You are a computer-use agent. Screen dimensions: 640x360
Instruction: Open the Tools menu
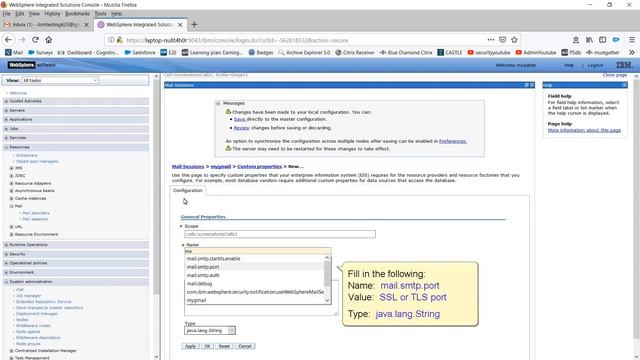click(x=100, y=13)
